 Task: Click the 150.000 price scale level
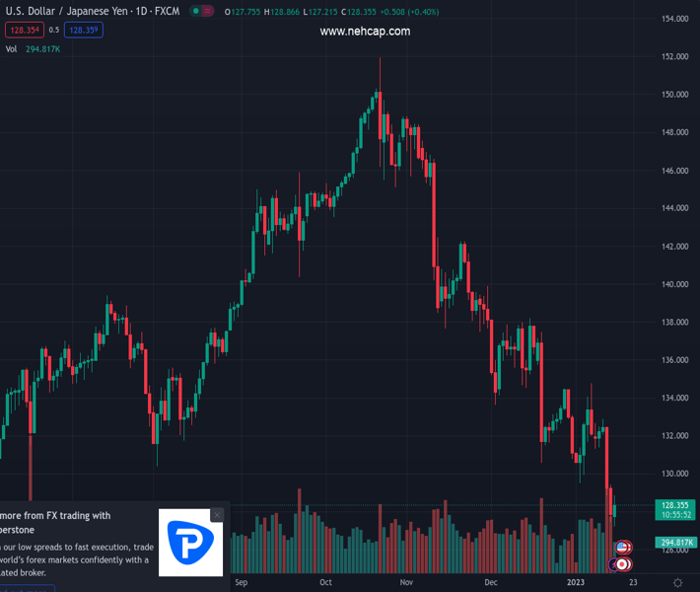[674, 95]
